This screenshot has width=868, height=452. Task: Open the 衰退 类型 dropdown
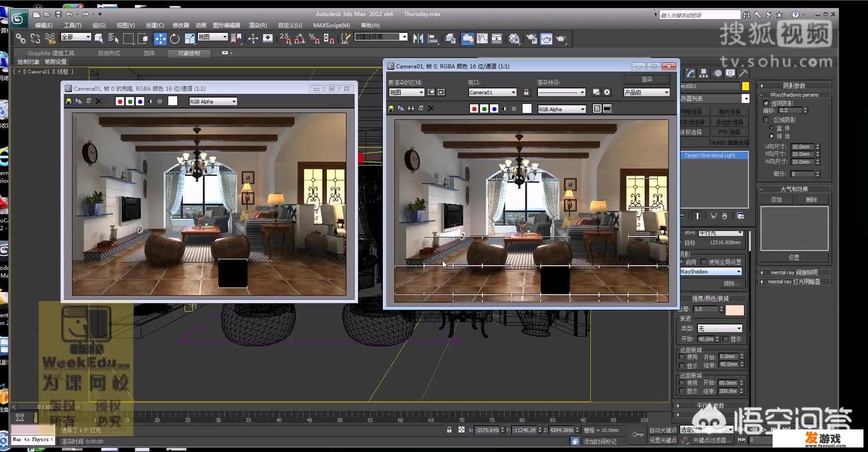(x=720, y=329)
